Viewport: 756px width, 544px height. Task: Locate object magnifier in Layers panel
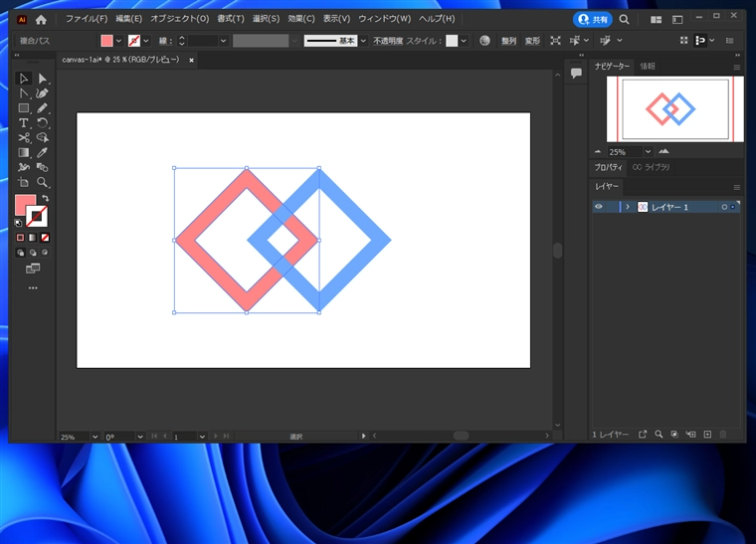point(659,435)
